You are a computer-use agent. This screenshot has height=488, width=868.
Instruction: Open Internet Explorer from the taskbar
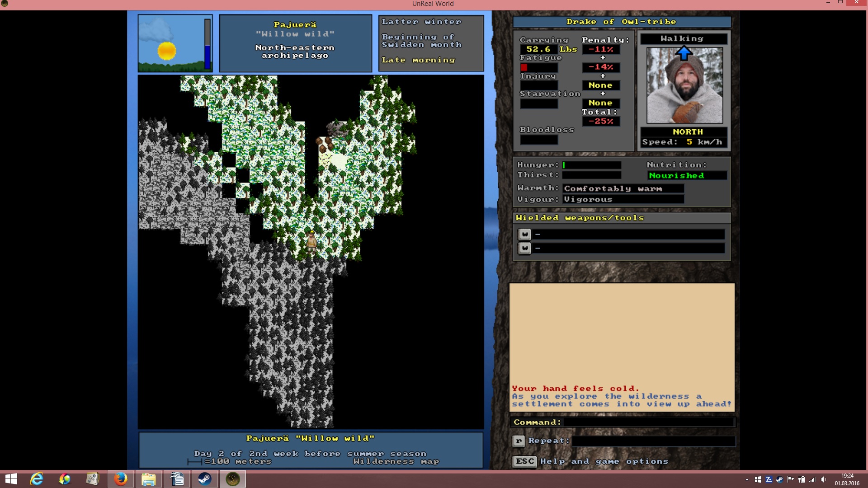click(x=37, y=479)
